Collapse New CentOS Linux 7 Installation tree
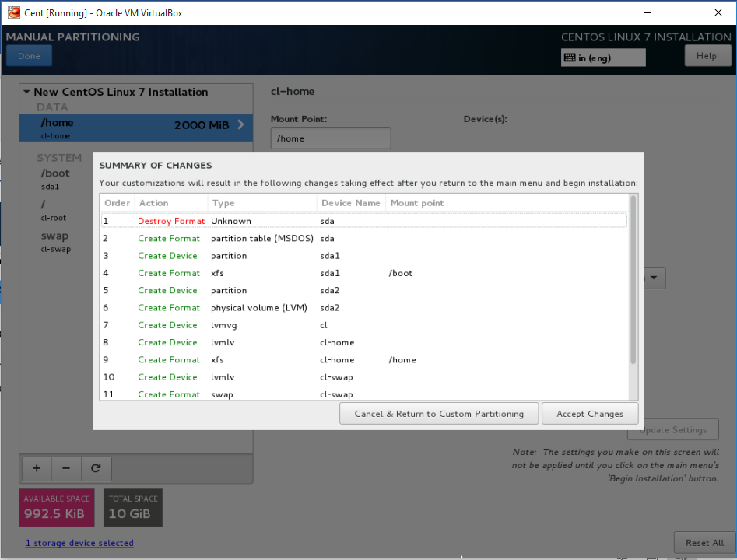 tap(26, 92)
